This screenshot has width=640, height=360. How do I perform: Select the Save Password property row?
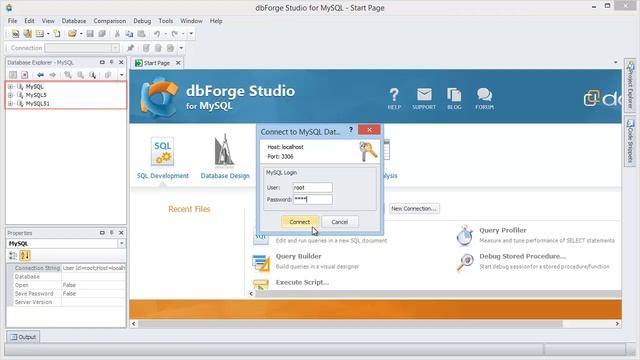68,293
